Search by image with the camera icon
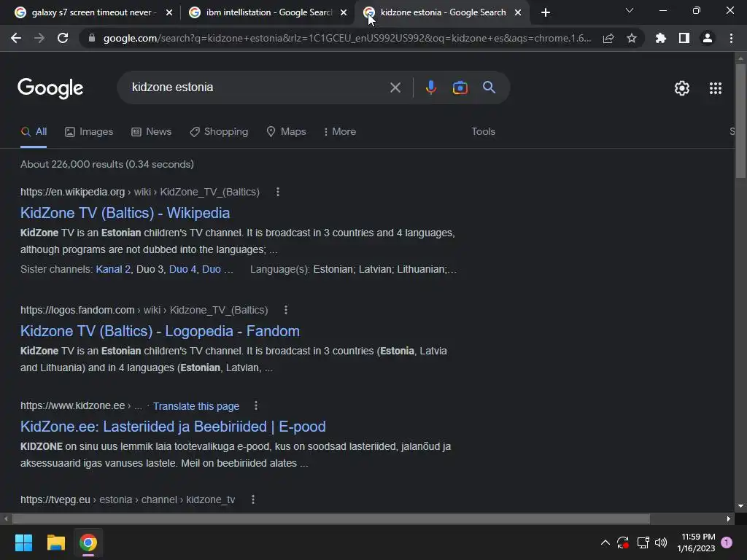This screenshot has width=747, height=560. 460,87
